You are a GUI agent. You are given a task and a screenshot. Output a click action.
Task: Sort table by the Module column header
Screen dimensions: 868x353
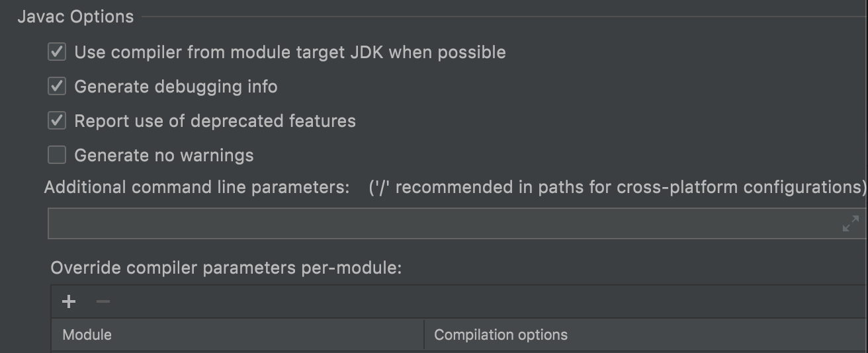[238, 334]
